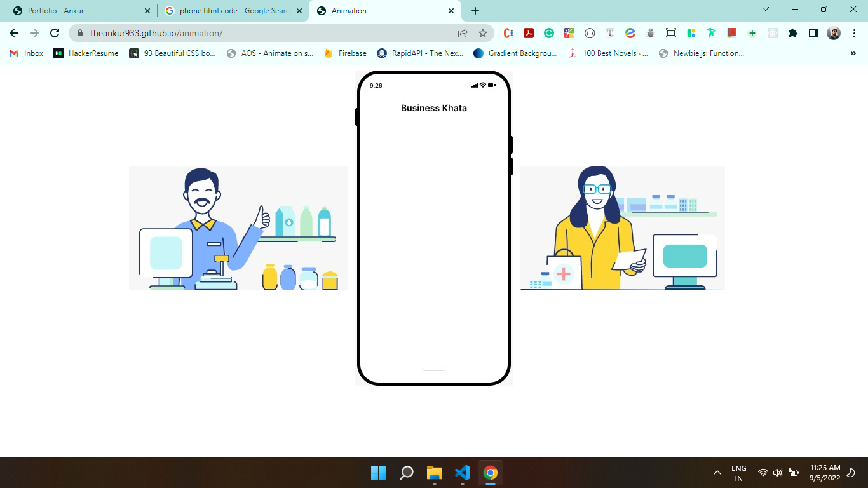The image size is (868, 488).
Task: Open the HackerResume bookmark
Action: pyautogui.click(x=86, y=53)
